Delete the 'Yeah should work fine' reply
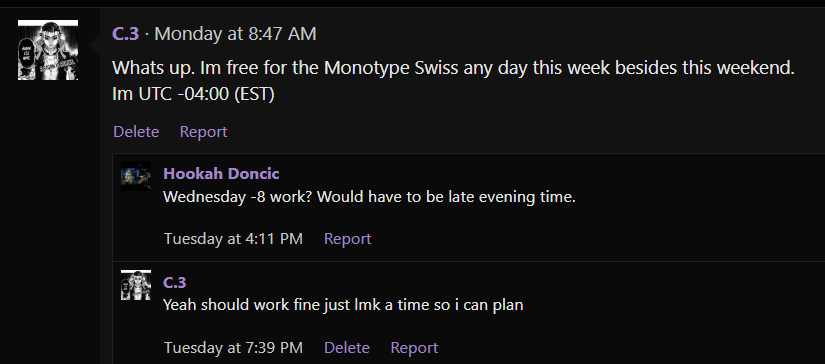The image size is (825, 364). (347, 348)
